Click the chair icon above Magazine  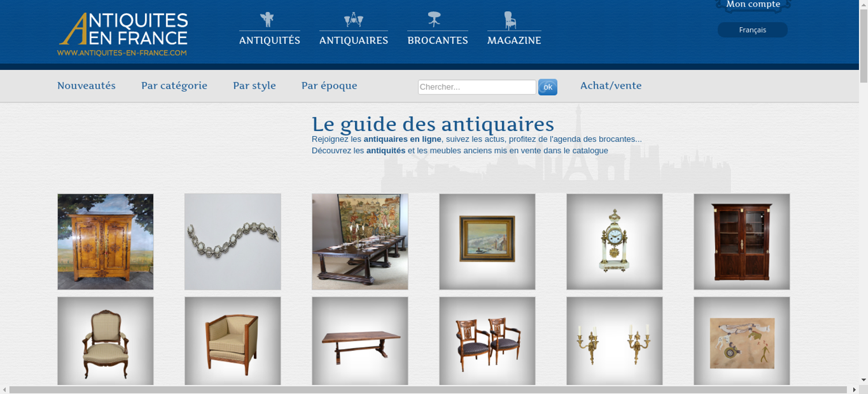[510, 20]
